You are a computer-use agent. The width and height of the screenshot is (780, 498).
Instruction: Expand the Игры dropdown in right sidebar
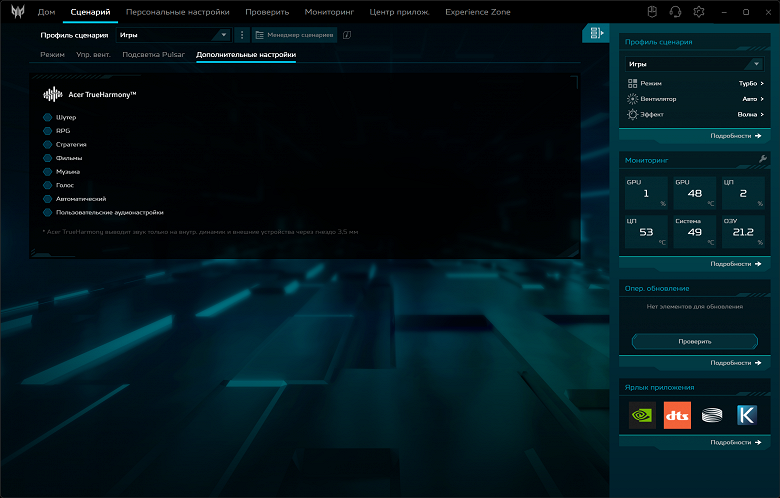click(694, 63)
